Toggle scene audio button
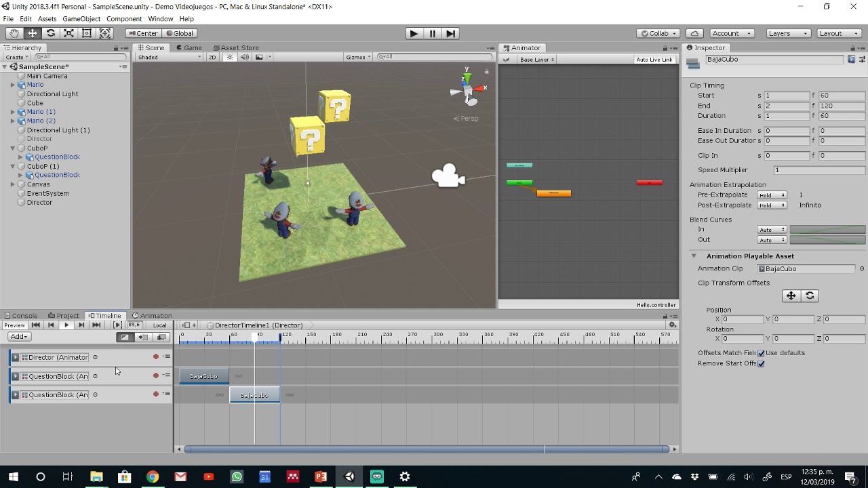 [244, 57]
